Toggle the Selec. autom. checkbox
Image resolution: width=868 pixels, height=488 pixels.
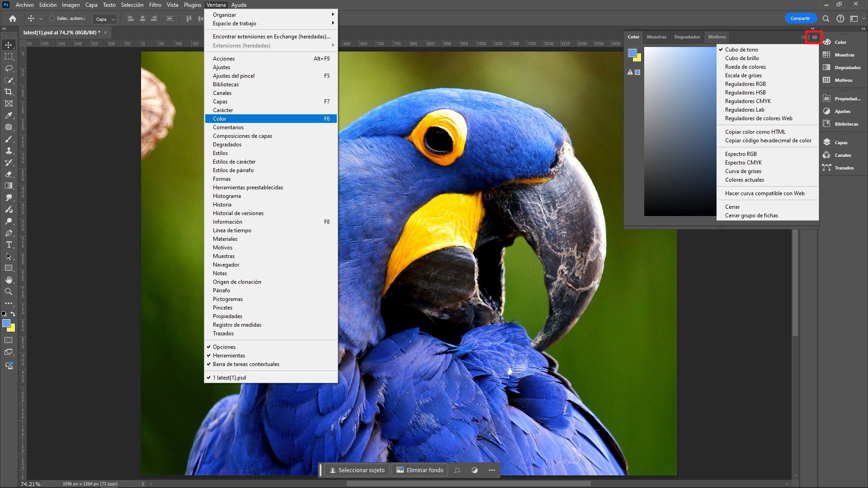pos(52,19)
